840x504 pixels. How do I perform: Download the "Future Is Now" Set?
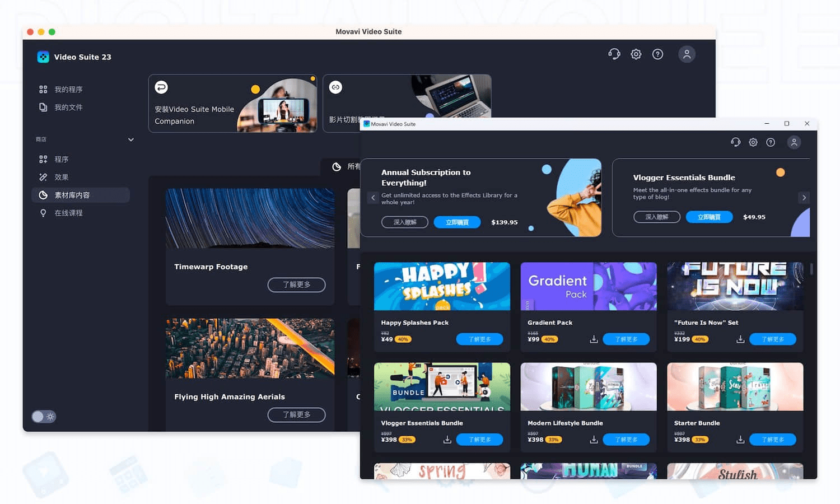740,339
